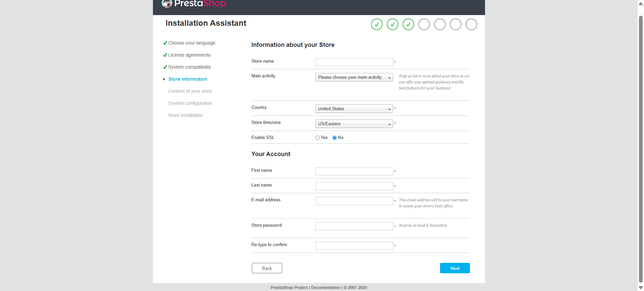This screenshot has height=291, width=644.
Task: Click the third completed step circle
Action: point(408,24)
